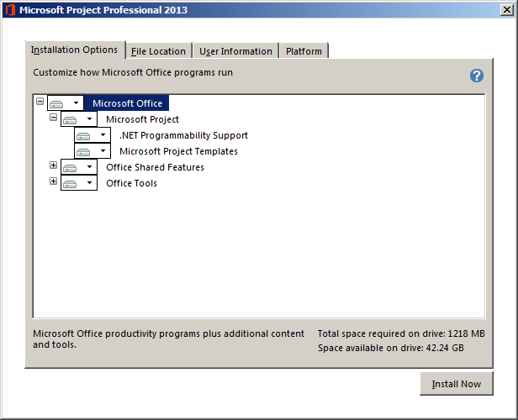Select .NET Programmability Support item

(x=183, y=135)
